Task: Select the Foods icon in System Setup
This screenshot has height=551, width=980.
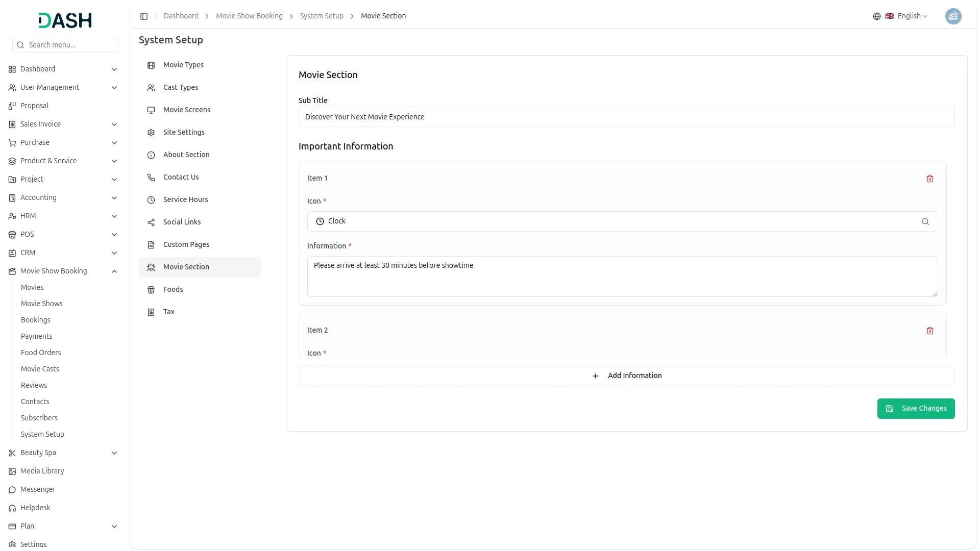Action: point(151,290)
